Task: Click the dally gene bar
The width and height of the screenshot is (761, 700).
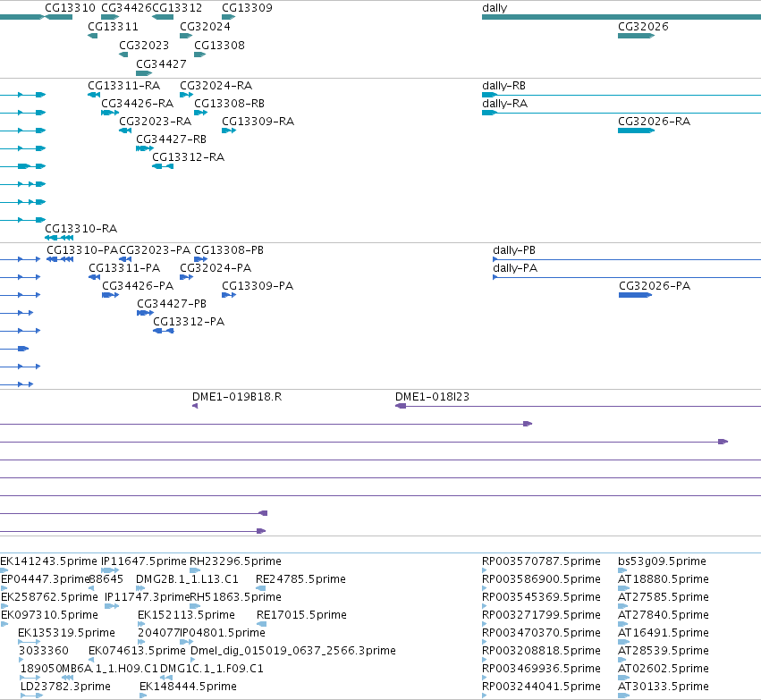Action: 621,17
